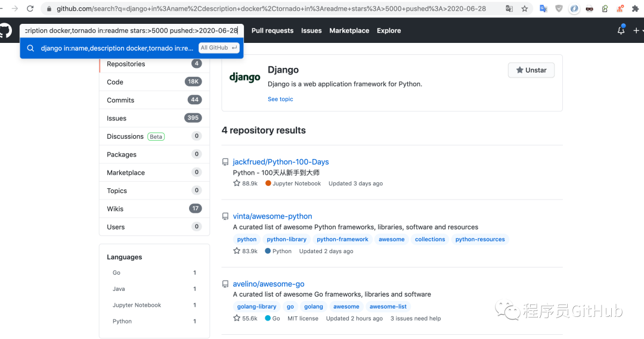
Task: Open the notifications bell
Action: [x=621, y=30]
